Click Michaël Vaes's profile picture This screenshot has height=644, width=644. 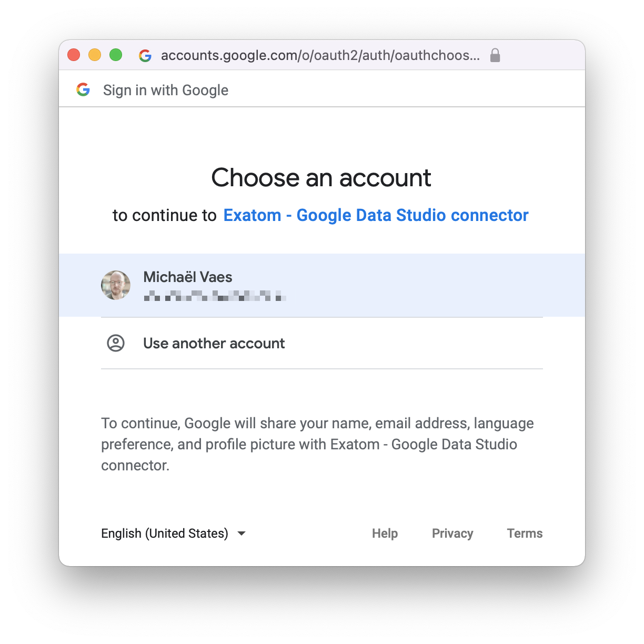116,285
